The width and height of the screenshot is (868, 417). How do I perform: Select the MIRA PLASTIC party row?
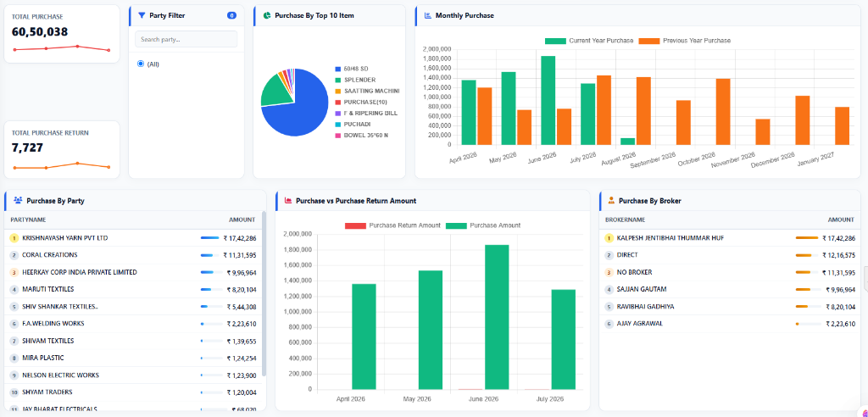coord(133,359)
